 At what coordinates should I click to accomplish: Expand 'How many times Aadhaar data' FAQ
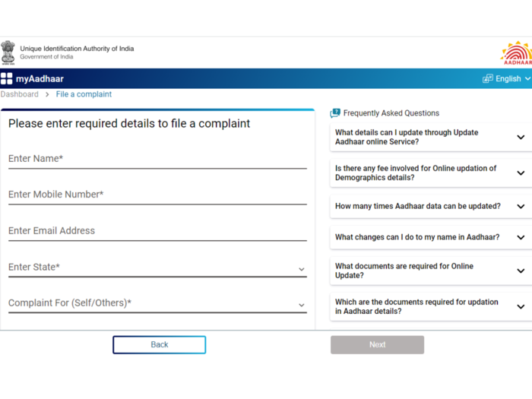431,206
